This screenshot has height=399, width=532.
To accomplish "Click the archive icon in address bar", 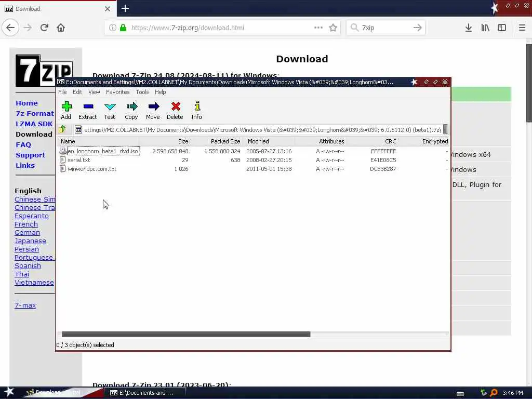I will tap(78, 129).
